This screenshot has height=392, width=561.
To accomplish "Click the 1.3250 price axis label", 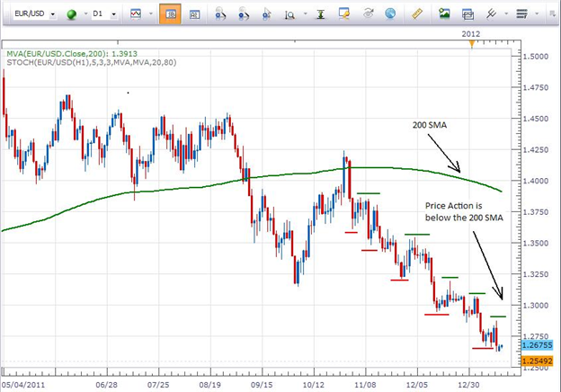I will coord(536,274).
